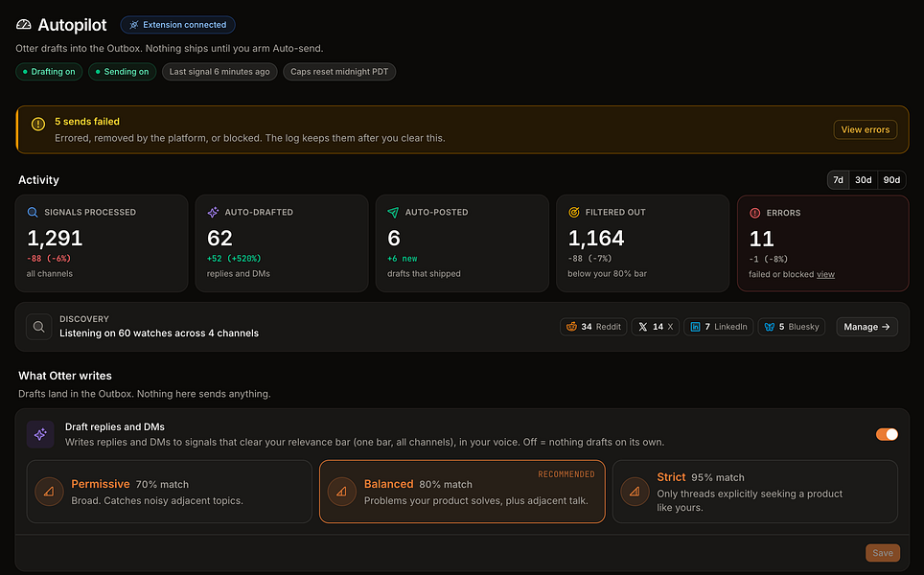The width and height of the screenshot is (924, 575).
Task: Click 'Listening on 60 watches across 4 channels'
Action: [159, 333]
